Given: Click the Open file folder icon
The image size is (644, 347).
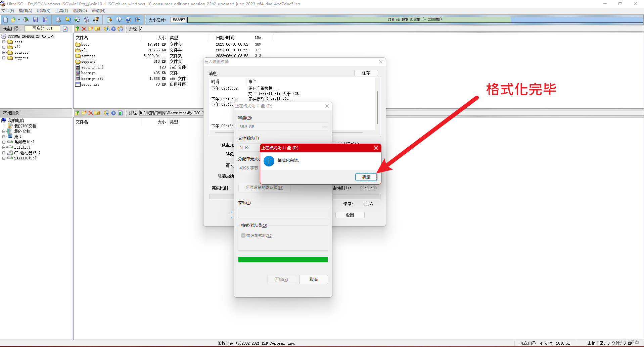Looking at the screenshot, I should click(13, 20).
